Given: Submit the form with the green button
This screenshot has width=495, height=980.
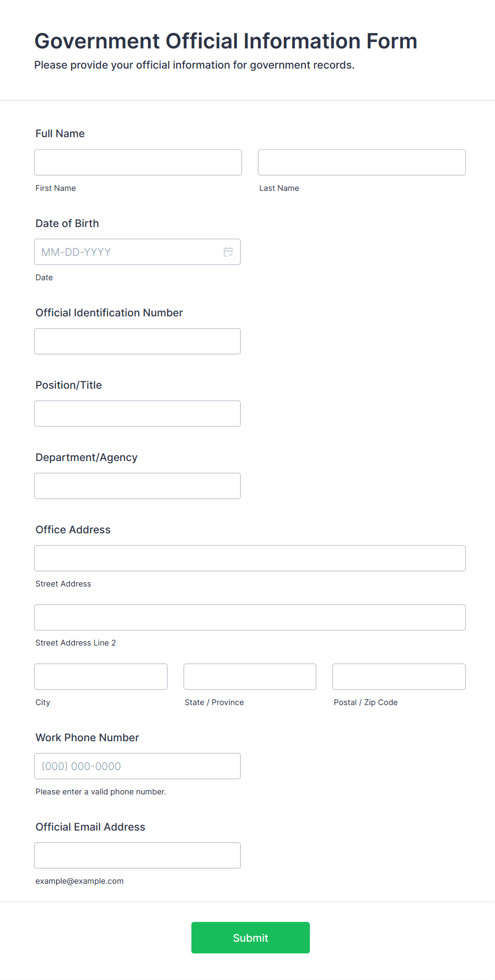Looking at the screenshot, I should (x=251, y=938).
